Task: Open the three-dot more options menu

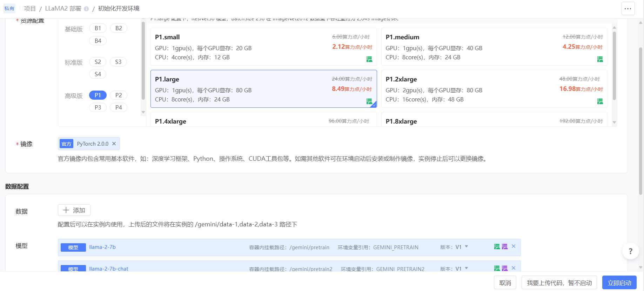Action: [628, 9]
